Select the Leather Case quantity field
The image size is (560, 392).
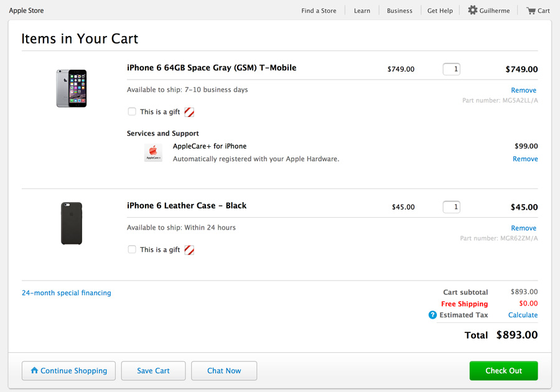point(452,207)
